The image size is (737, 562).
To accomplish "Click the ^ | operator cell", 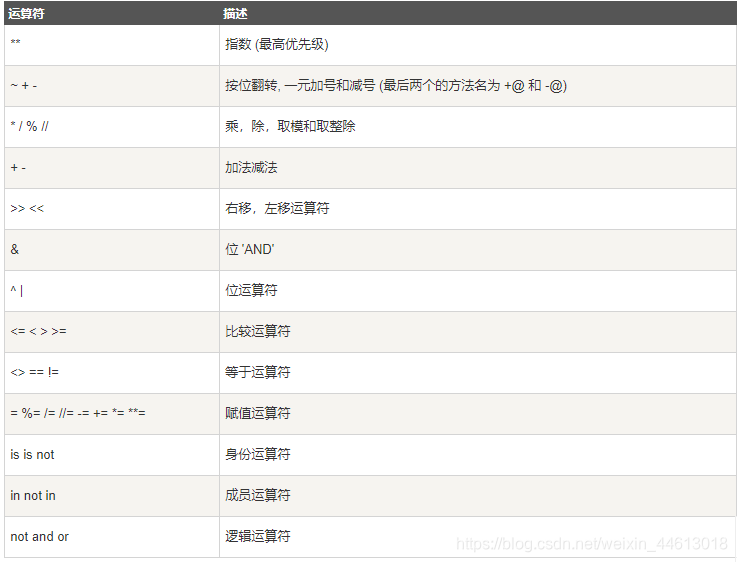I will (111, 291).
